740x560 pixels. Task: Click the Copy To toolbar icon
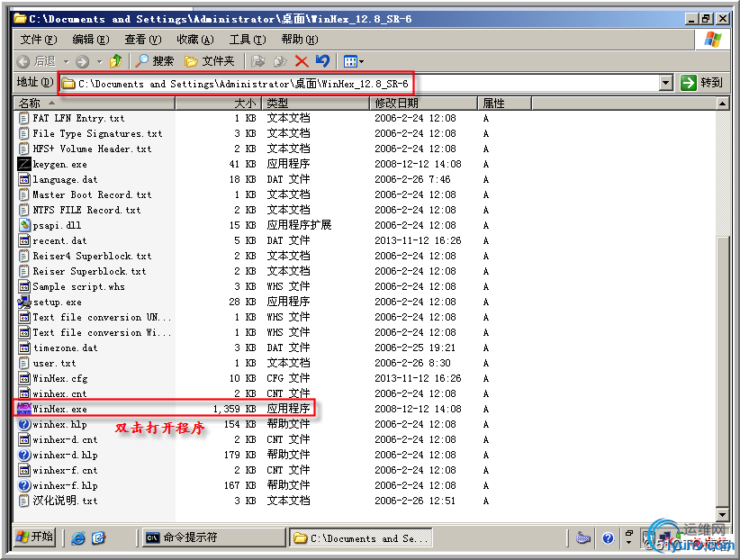coord(280,61)
